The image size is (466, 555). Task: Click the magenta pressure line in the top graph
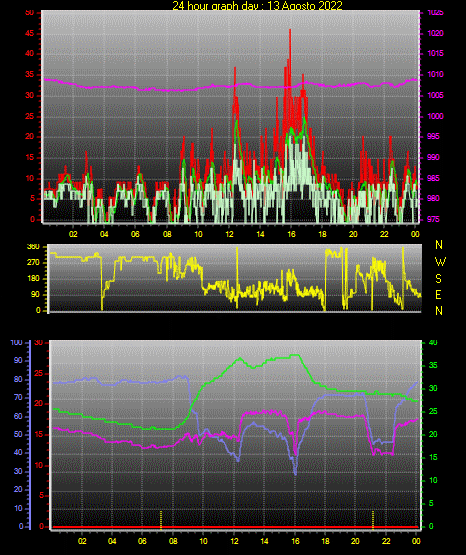[230, 86]
